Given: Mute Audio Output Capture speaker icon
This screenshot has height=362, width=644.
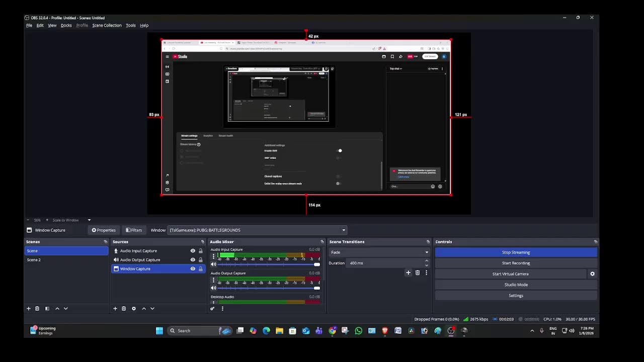Looking at the screenshot, I should point(214,288).
